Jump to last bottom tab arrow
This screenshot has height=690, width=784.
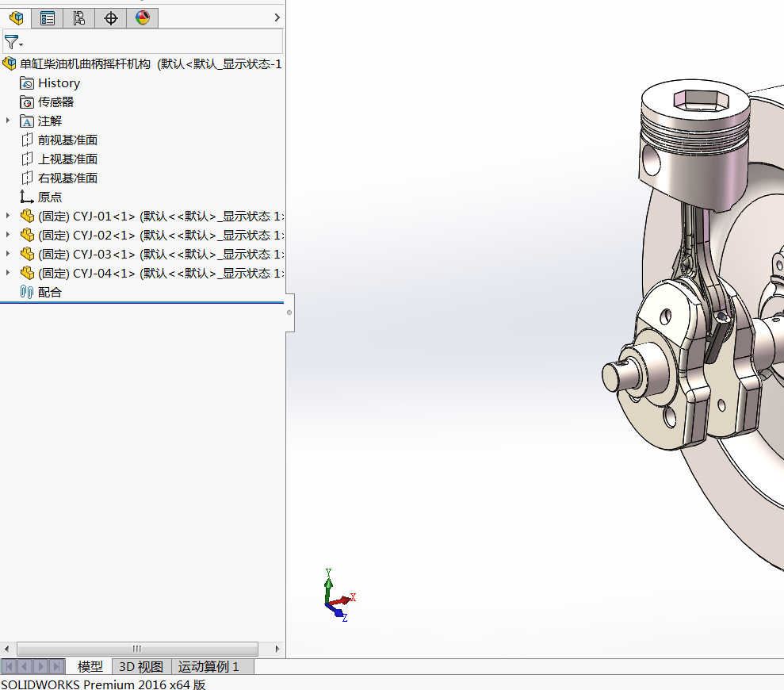tap(57, 666)
